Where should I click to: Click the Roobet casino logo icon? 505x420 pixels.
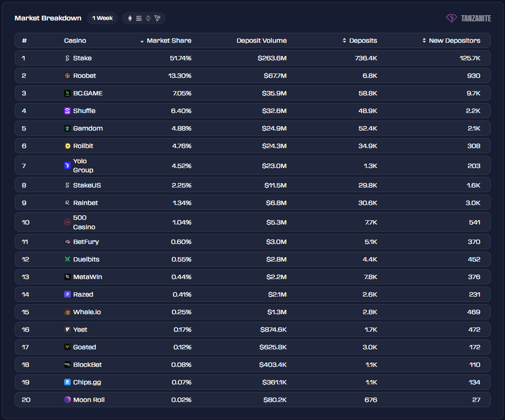(x=67, y=75)
